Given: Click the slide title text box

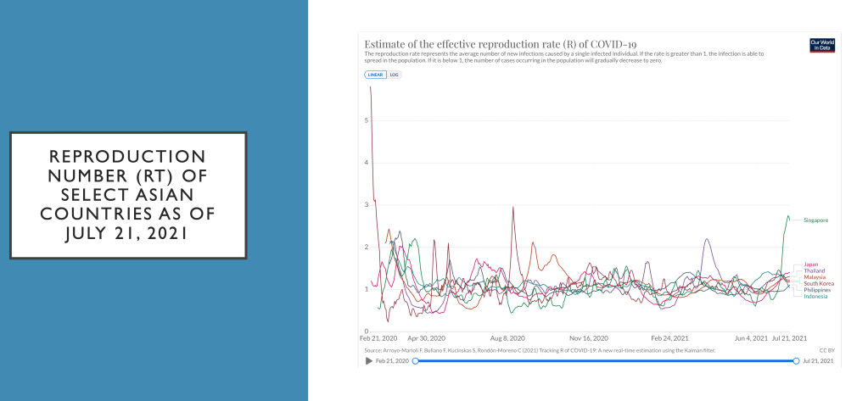Looking at the screenshot, I should (x=128, y=195).
